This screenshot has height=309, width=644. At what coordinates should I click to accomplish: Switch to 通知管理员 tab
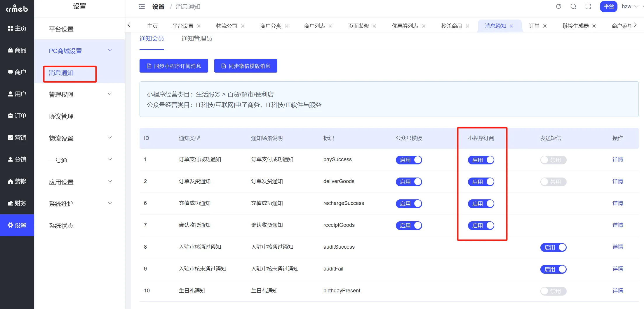click(x=196, y=38)
